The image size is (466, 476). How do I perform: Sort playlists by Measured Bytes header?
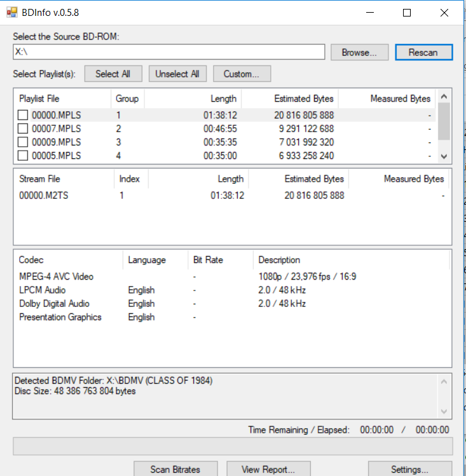[x=387, y=99]
